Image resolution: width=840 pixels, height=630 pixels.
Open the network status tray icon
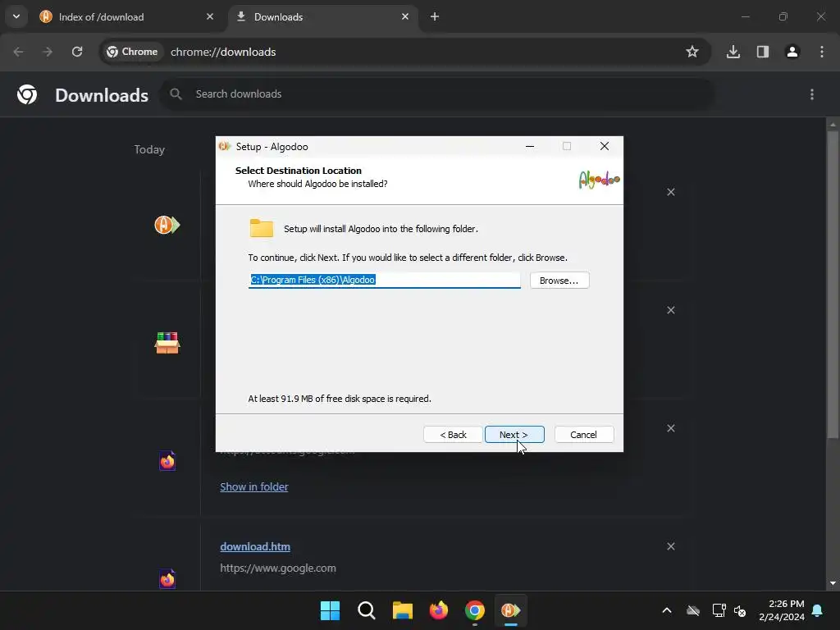719,610
